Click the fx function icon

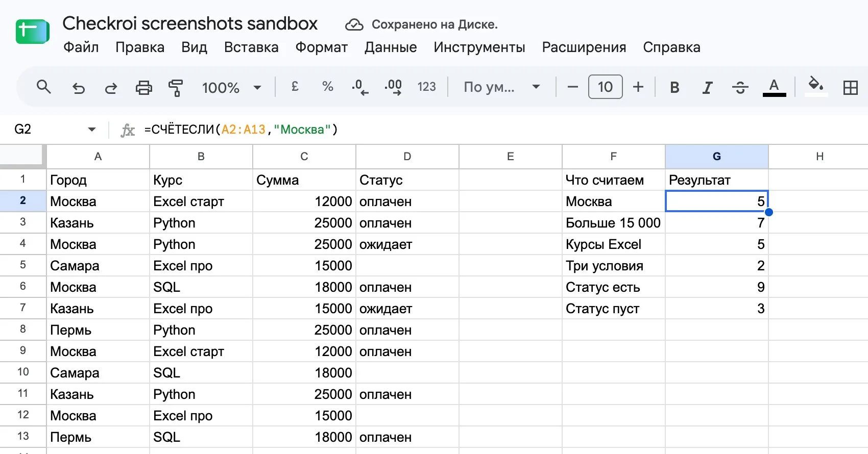[128, 131]
